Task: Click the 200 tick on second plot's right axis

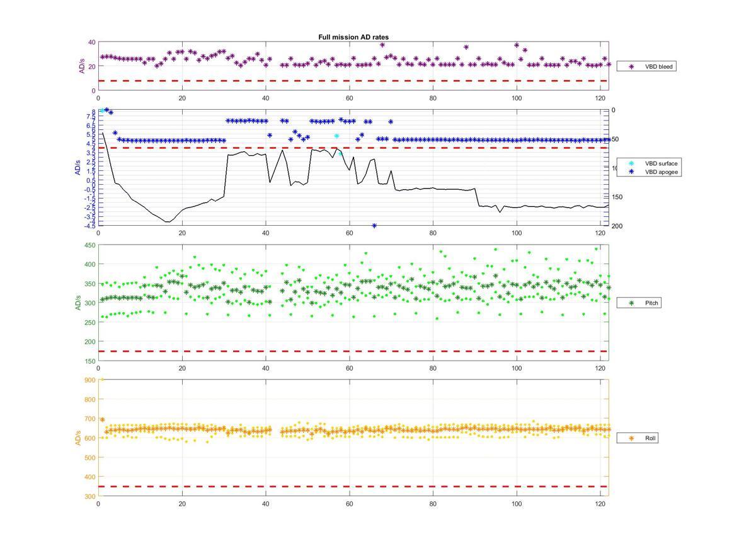Action: click(617, 226)
